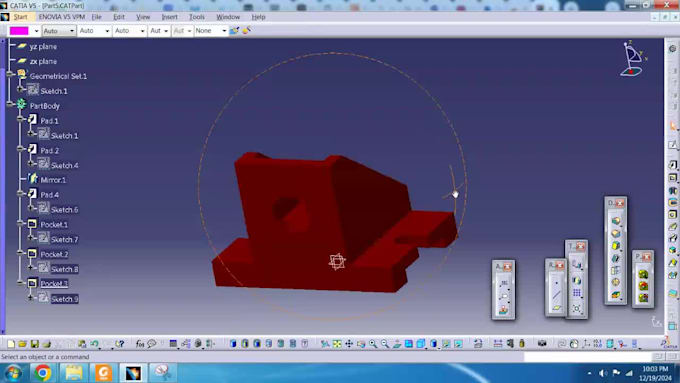Screen dimensions: 680x383
Task: Click the Capture camera icon
Action: (542, 344)
